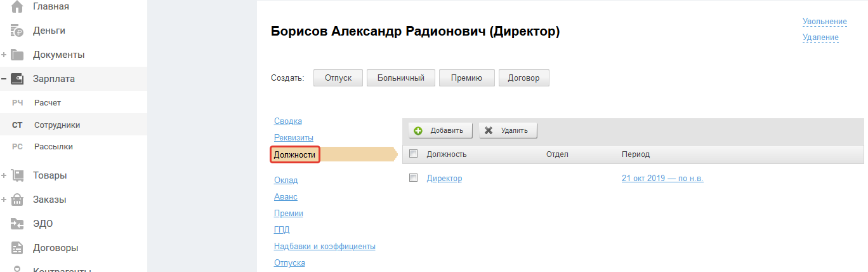Select the Должности tab
868x272 pixels.
pos(295,154)
